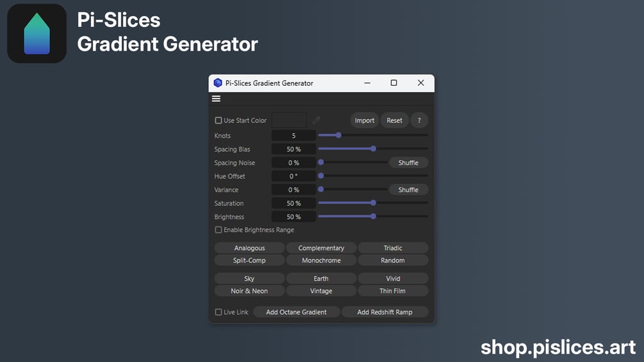Image resolution: width=644 pixels, height=362 pixels.
Task: Enable Brightness Range checkbox
Action: [x=219, y=230]
